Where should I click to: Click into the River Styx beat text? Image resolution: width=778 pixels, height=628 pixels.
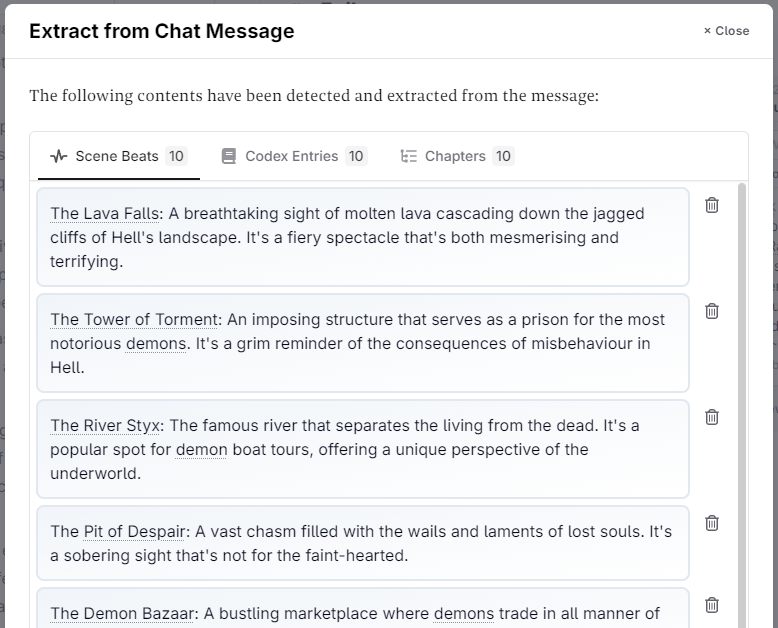tap(362, 449)
